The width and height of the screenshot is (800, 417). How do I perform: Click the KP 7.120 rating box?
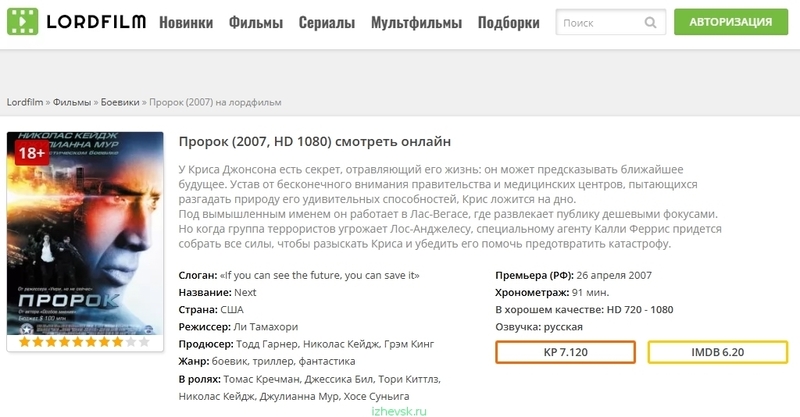click(x=565, y=352)
